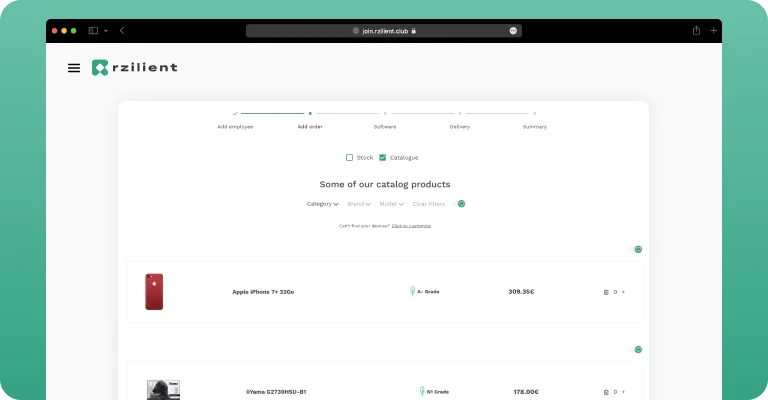The width and height of the screenshot is (768, 400).
Task: Uncheck the Catalogue checkbox
Action: pyautogui.click(x=383, y=157)
